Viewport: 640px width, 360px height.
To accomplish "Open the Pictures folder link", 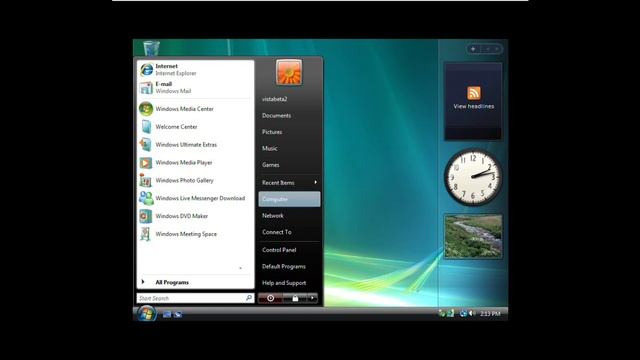I will (x=289, y=132).
